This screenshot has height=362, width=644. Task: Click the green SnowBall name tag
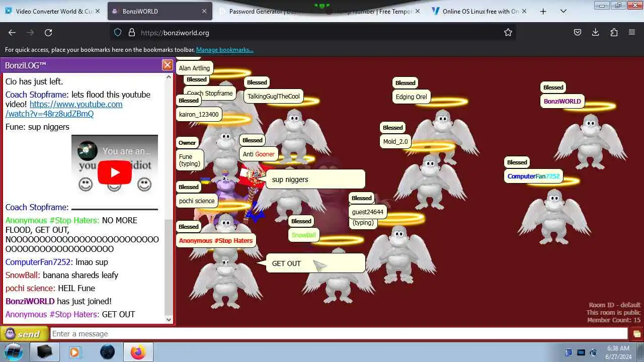(304, 235)
